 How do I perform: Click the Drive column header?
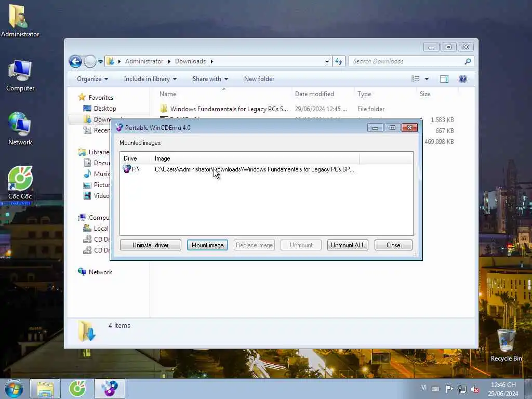click(x=136, y=158)
